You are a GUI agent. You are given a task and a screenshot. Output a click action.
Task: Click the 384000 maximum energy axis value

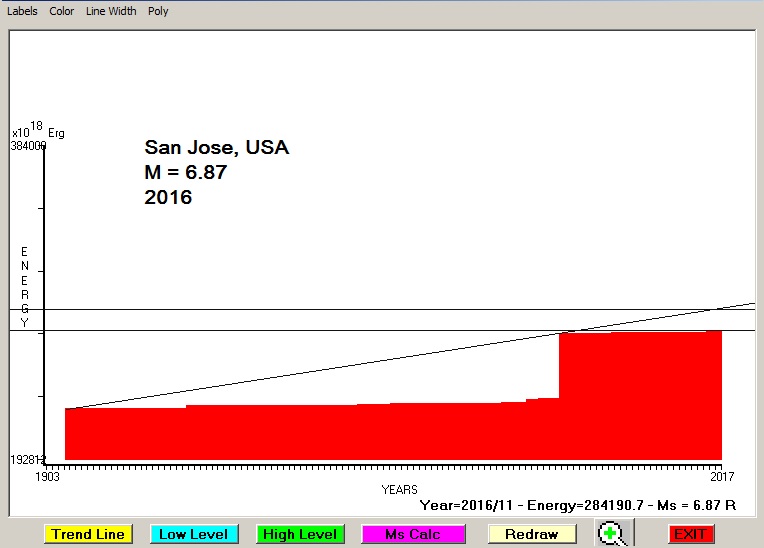click(29, 146)
